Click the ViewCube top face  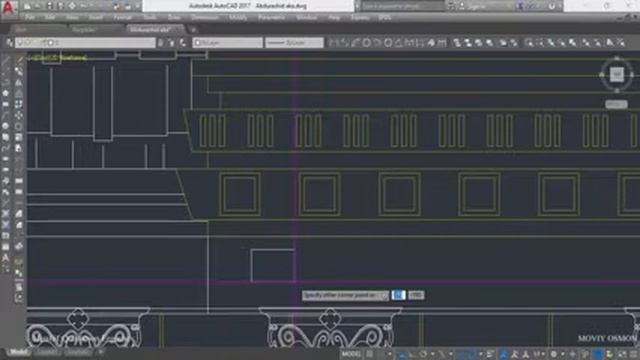[617, 74]
